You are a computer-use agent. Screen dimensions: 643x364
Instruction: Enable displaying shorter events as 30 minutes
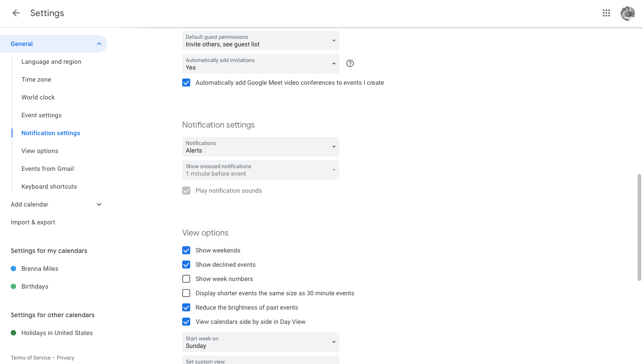pos(186,293)
